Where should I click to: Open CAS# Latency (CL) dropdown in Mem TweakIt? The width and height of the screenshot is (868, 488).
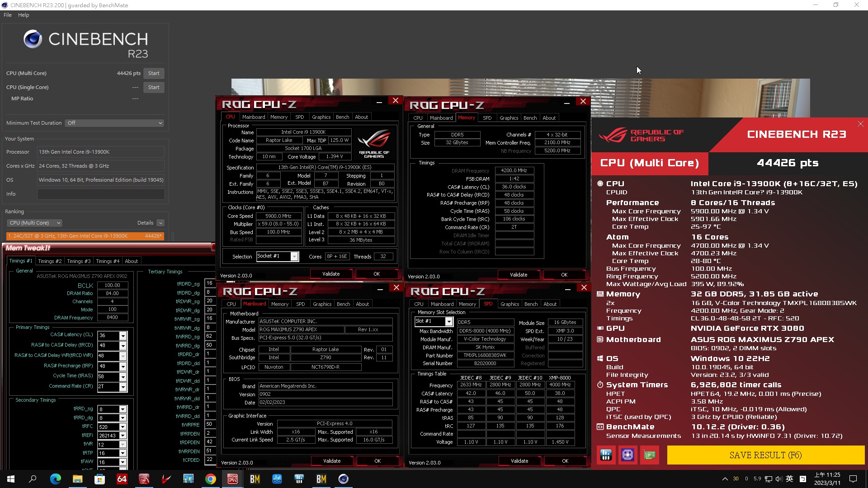click(x=123, y=336)
